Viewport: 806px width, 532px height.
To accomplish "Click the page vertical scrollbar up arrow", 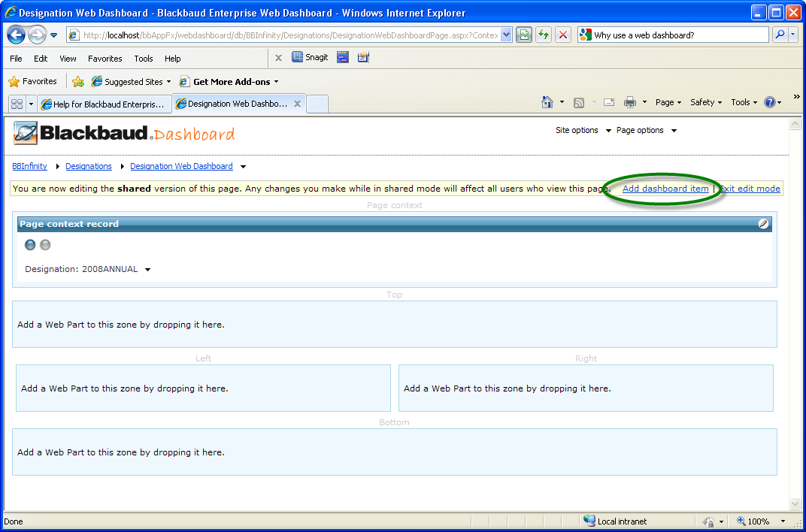I will point(795,124).
